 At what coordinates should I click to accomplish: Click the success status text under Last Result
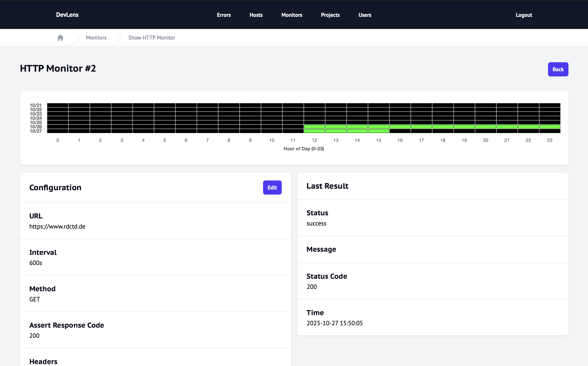pyautogui.click(x=316, y=224)
